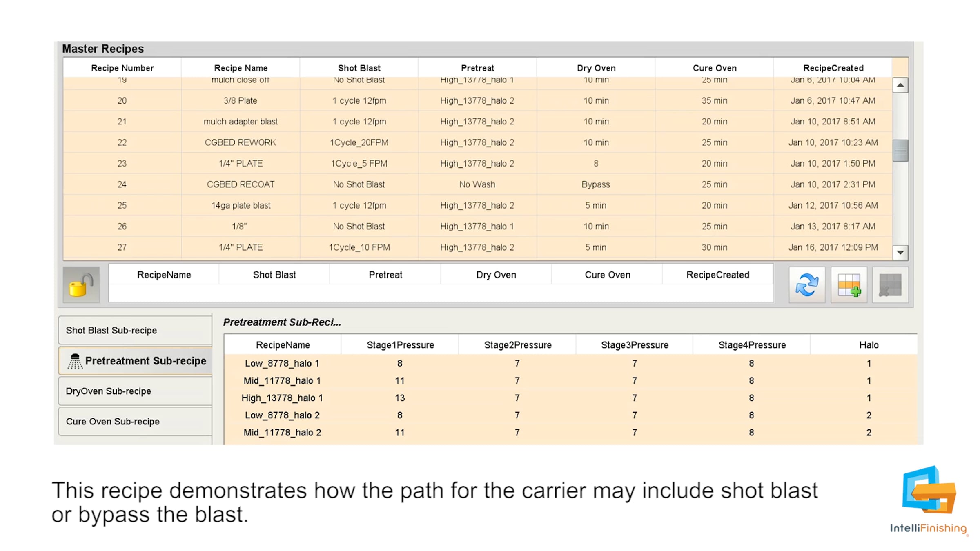Click the greyed delete recipe row icon
This screenshot has width=980, height=551.
point(890,285)
